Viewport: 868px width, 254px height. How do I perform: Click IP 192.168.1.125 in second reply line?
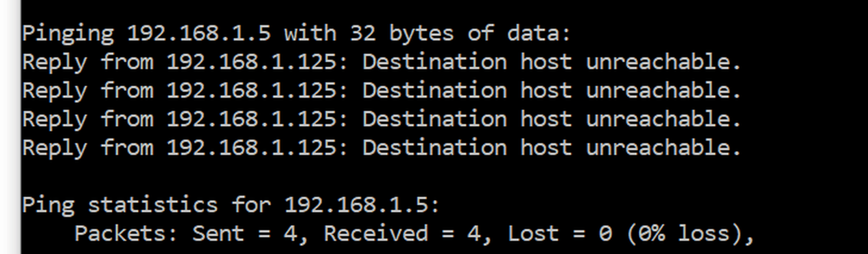(x=251, y=91)
